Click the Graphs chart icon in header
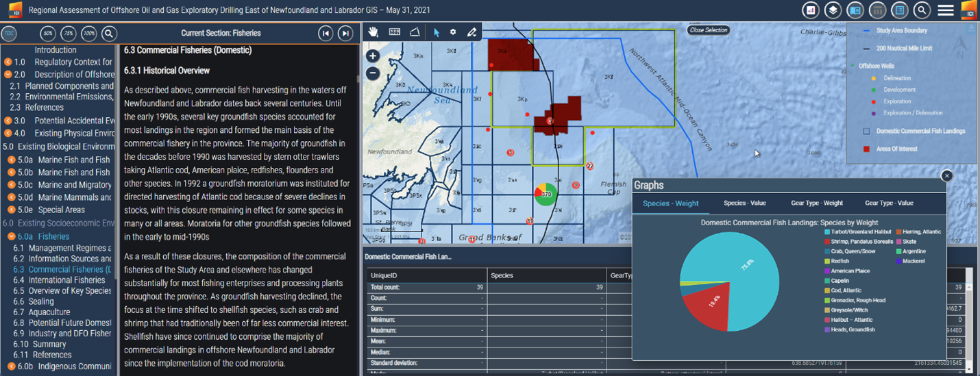Image resolution: width=980 pixels, height=376 pixels. click(x=811, y=10)
